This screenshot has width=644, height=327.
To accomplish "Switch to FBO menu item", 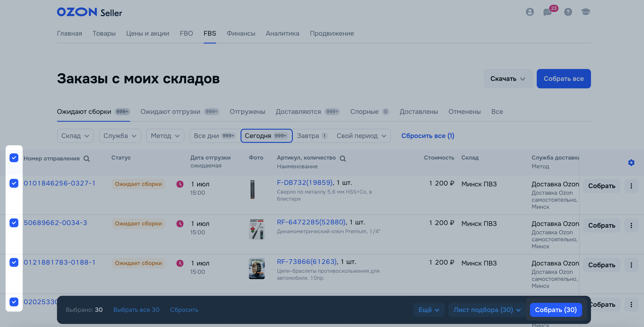I will point(186,33).
